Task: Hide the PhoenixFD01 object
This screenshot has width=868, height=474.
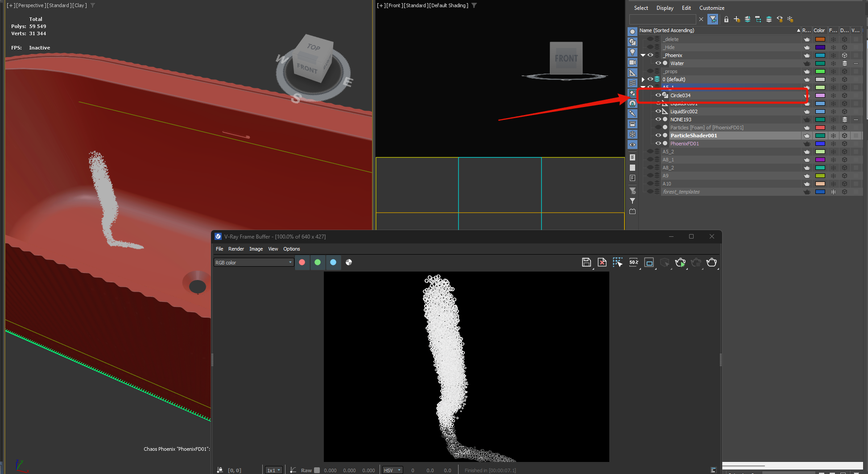Action: click(658, 143)
